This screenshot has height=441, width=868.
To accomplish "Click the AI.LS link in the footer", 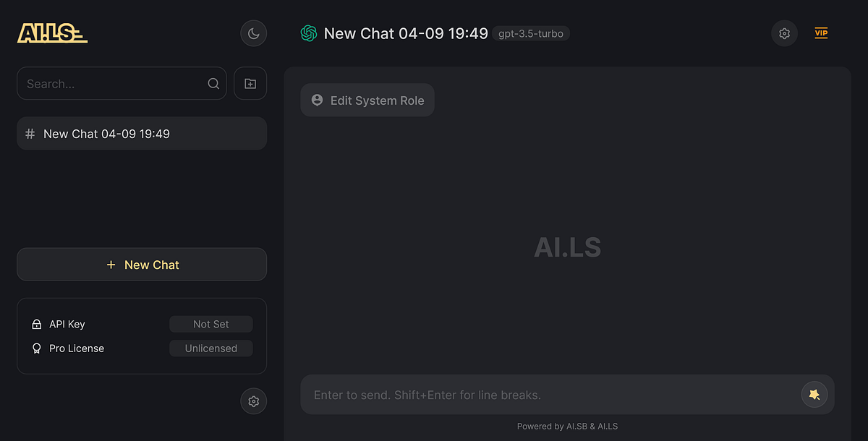I will tap(608, 426).
